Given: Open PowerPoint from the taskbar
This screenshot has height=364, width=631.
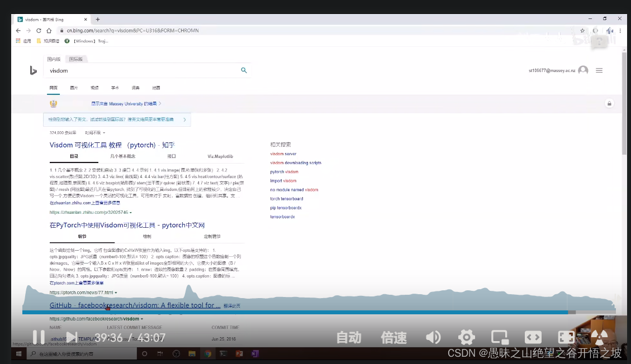Looking at the screenshot, I should coord(239,353).
